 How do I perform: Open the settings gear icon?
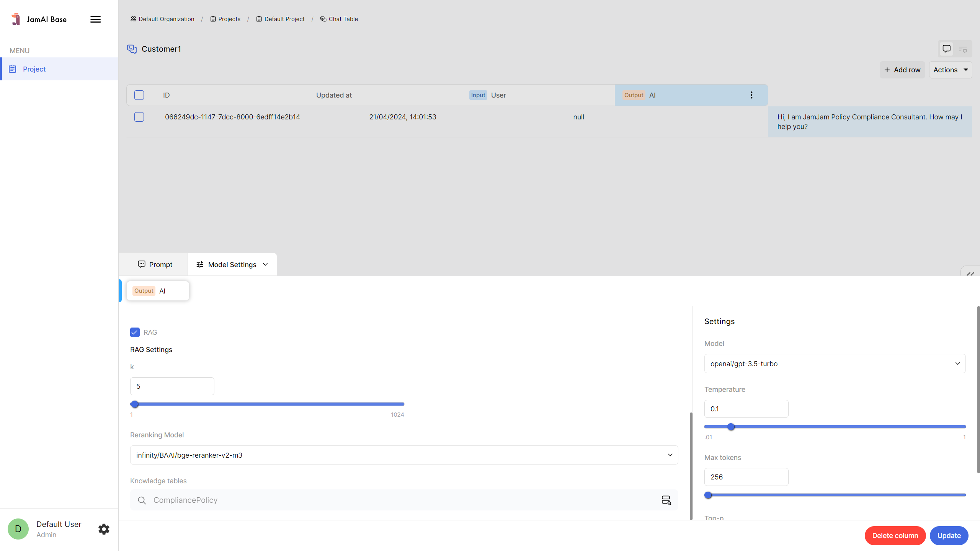[x=104, y=529]
